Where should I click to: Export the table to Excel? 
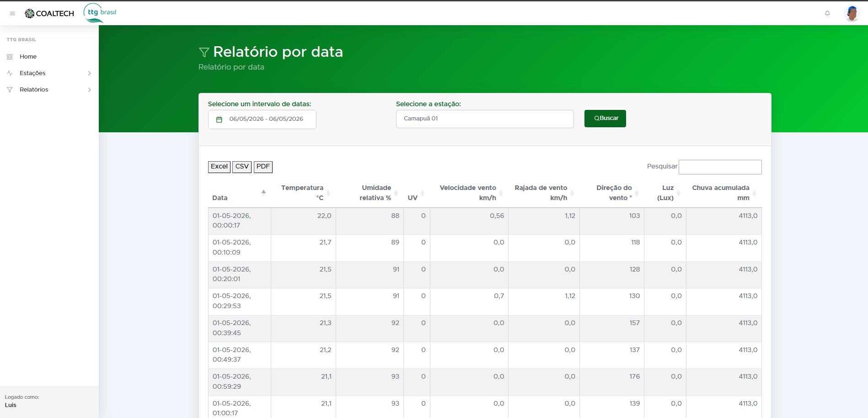(219, 167)
